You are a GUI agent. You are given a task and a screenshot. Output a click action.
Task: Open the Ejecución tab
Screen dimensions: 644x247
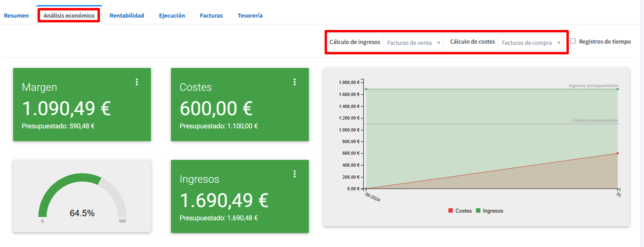click(172, 16)
